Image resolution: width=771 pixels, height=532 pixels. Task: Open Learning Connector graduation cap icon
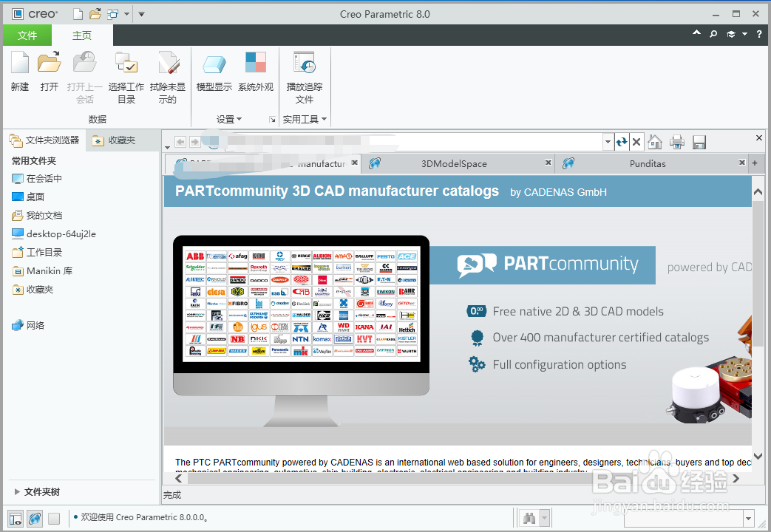coord(730,34)
